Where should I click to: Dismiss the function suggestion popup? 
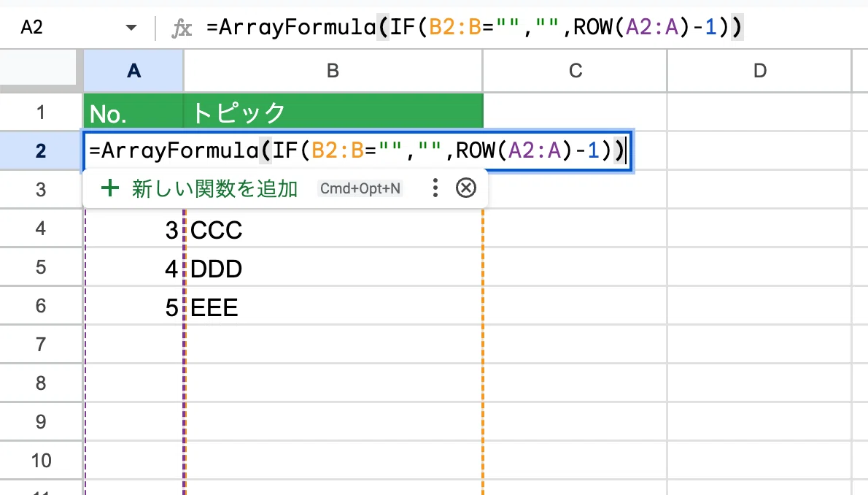point(465,188)
